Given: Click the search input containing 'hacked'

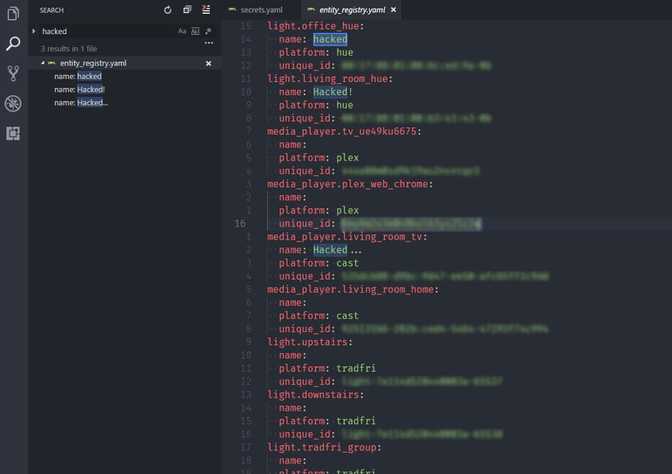Looking at the screenshot, I should coord(107,31).
